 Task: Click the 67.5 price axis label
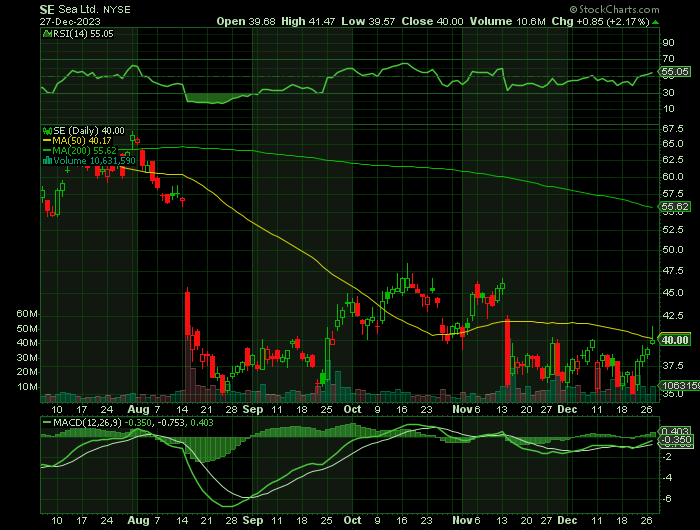pos(672,129)
